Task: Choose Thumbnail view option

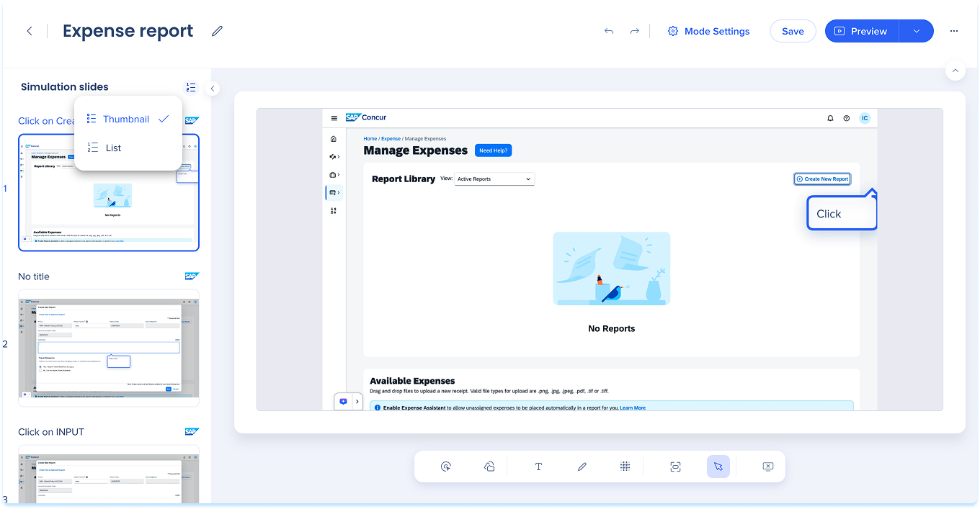Action: pos(127,119)
